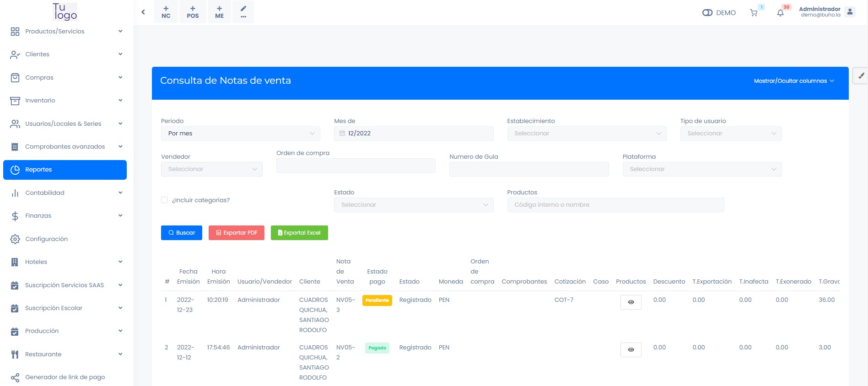The height and width of the screenshot is (386, 868).
Task: Expand Mostrar/Ocultar columnas menu
Action: [794, 81]
